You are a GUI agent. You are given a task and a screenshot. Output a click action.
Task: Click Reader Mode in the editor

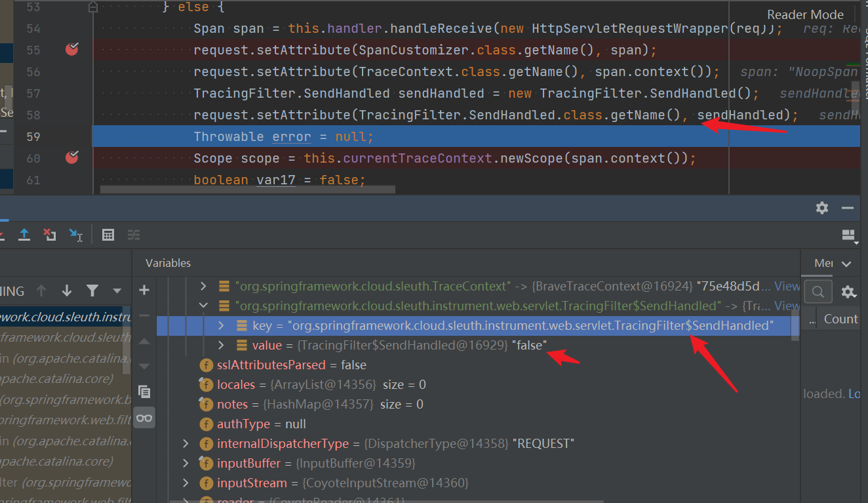coord(805,14)
